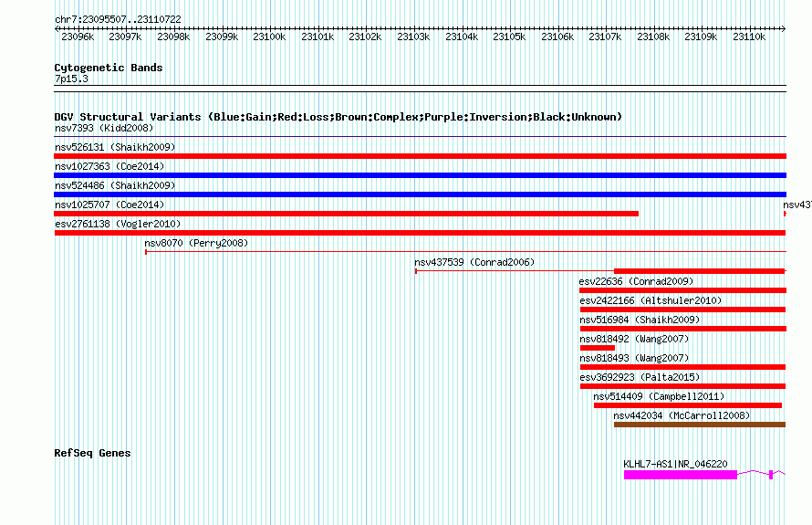Open the nsv516984 (Shaikh2009) label
Screen dimensions: 812x525
pos(640,320)
